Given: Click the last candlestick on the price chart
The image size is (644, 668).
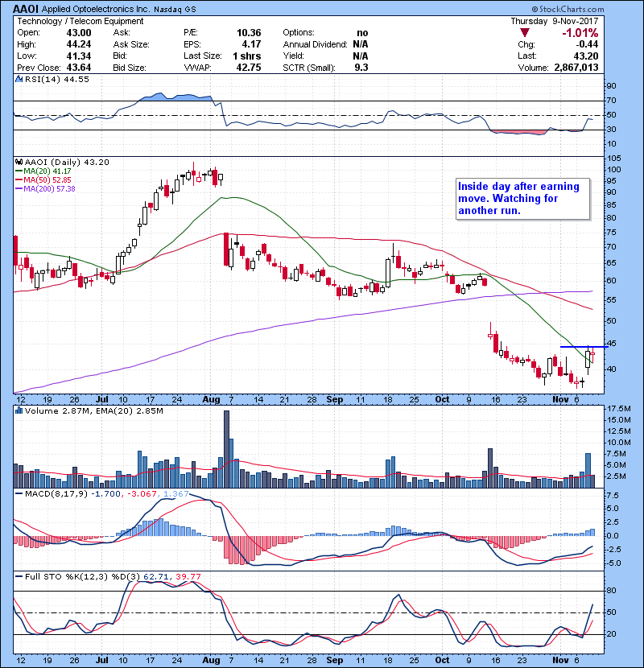Looking at the screenshot, I should coord(592,356).
